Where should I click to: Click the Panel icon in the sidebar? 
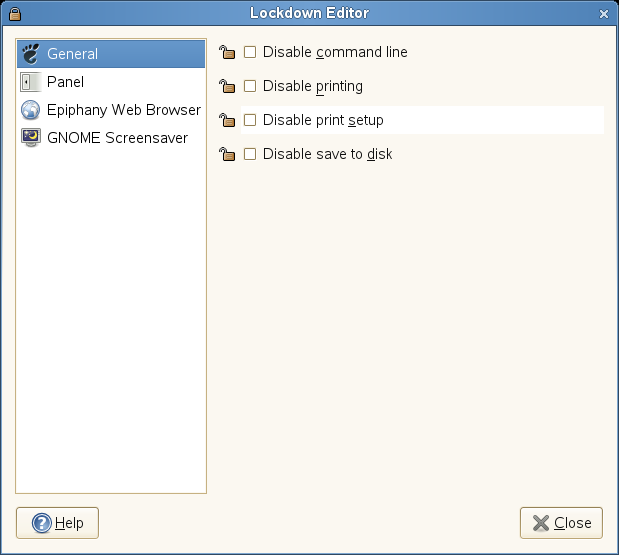pyautogui.click(x=30, y=82)
